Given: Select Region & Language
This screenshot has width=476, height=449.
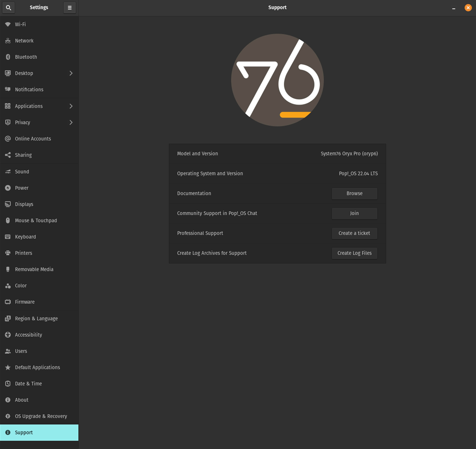Looking at the screenshot, I should 39,319.
